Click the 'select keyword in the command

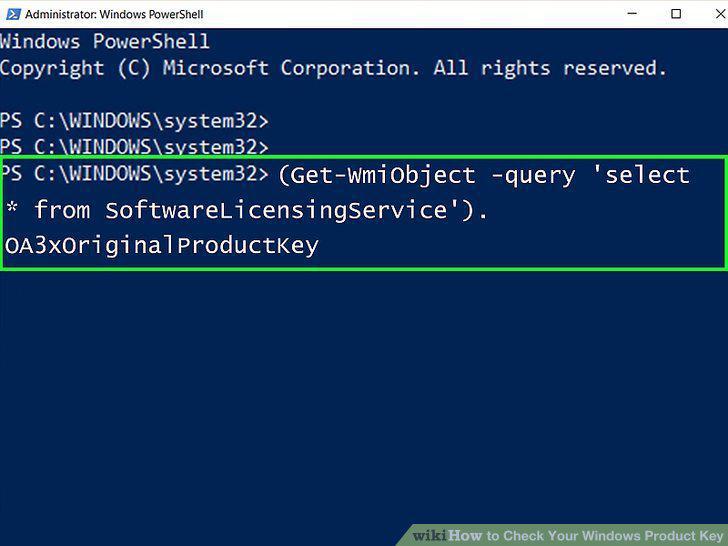(641, 175)
